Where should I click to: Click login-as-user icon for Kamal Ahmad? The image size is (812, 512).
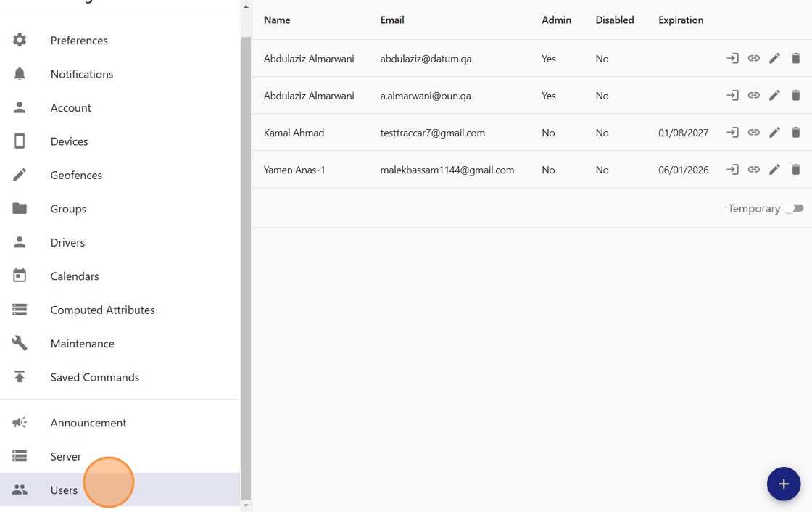[732, 133]
